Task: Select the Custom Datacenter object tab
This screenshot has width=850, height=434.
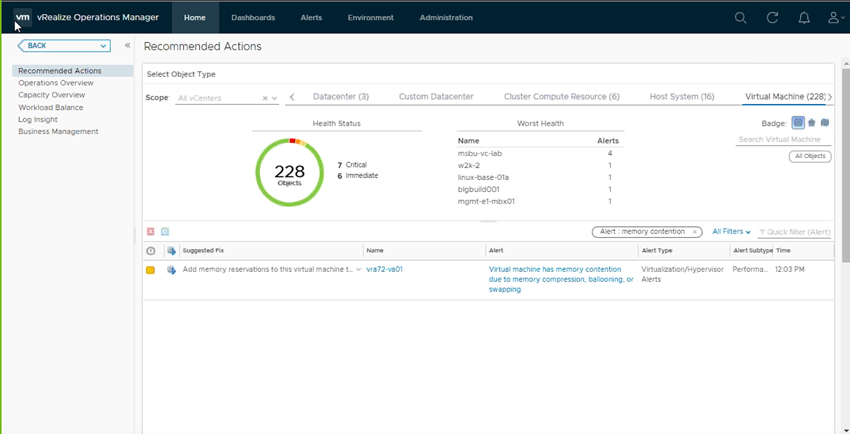Action: [436, 96]
